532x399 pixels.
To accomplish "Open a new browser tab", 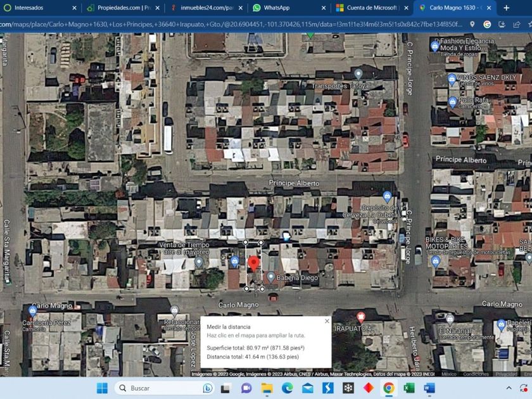I will pos(506,8).
